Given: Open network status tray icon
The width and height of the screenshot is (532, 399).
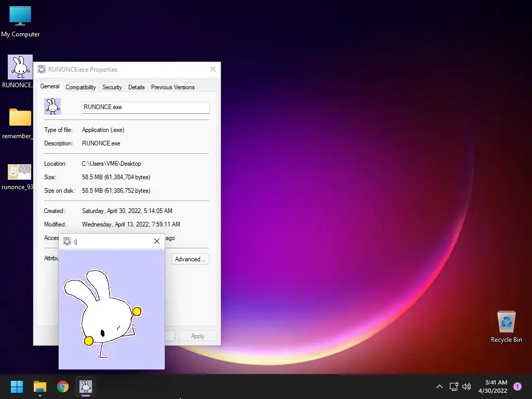Looking at the screenshot, I should [454, 387].
